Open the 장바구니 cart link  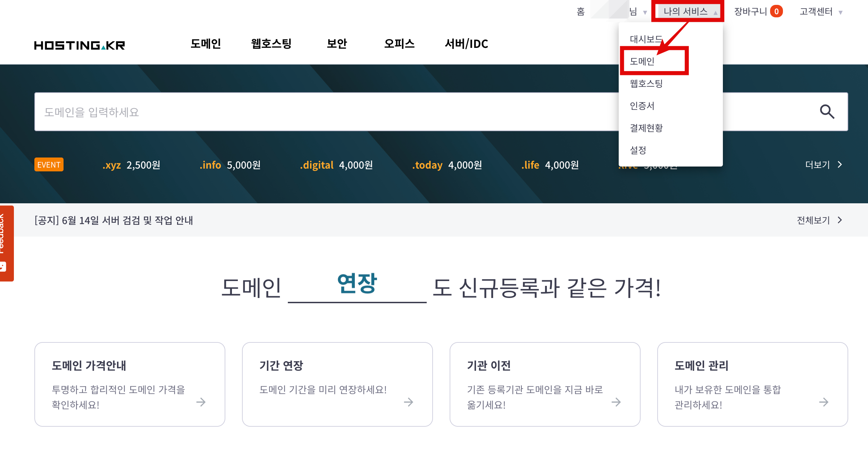[x=750, y=12]
